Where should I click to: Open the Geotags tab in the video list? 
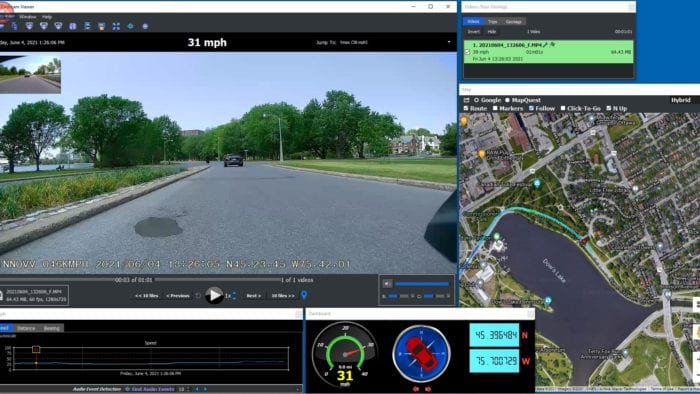point(513,21)
